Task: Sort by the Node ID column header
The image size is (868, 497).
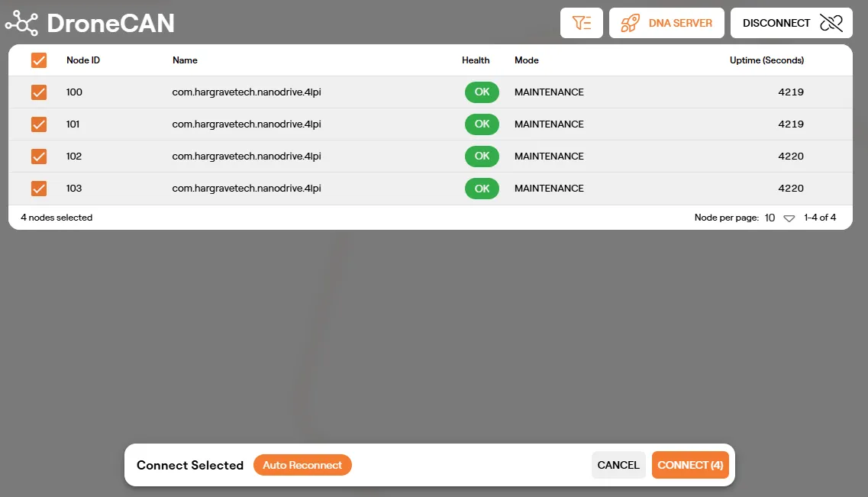Action: (83, 60)
